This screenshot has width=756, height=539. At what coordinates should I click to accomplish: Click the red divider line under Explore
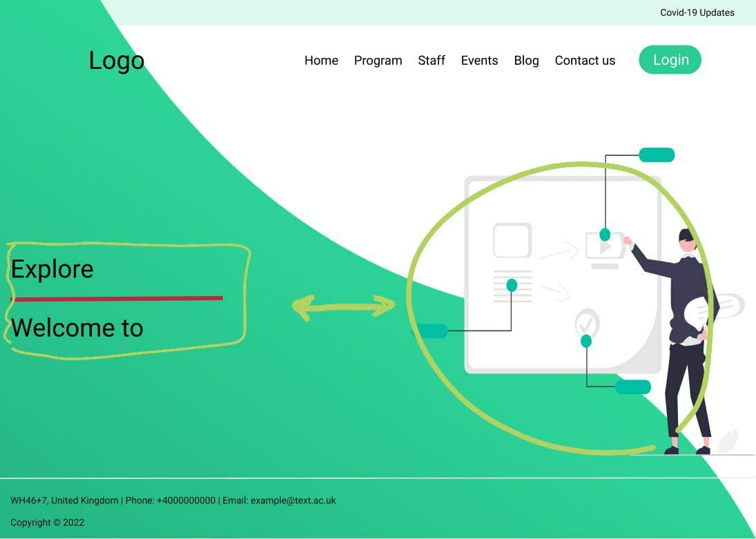117,299
